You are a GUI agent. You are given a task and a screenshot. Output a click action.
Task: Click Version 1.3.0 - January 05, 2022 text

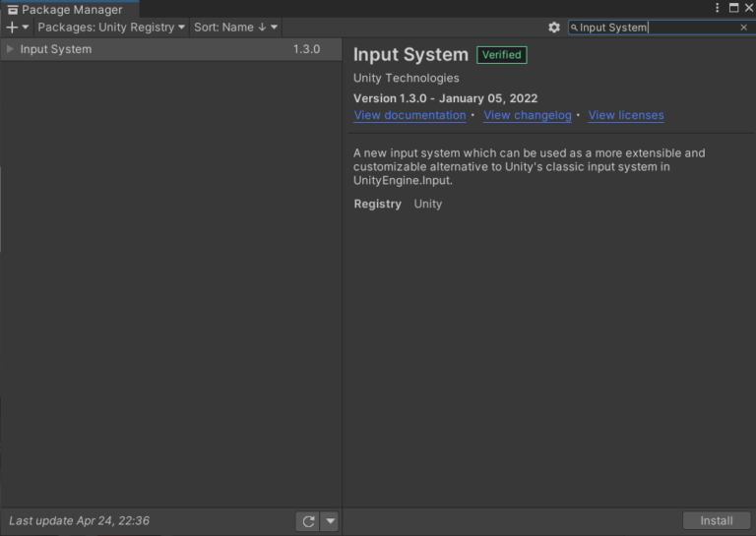click(445, 98)
